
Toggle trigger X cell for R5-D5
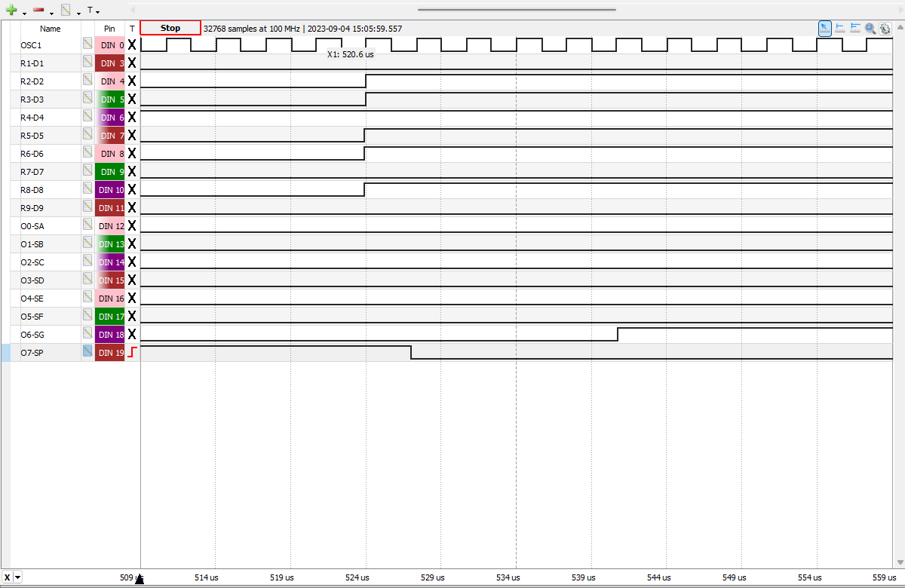click(x=132, y=135)
